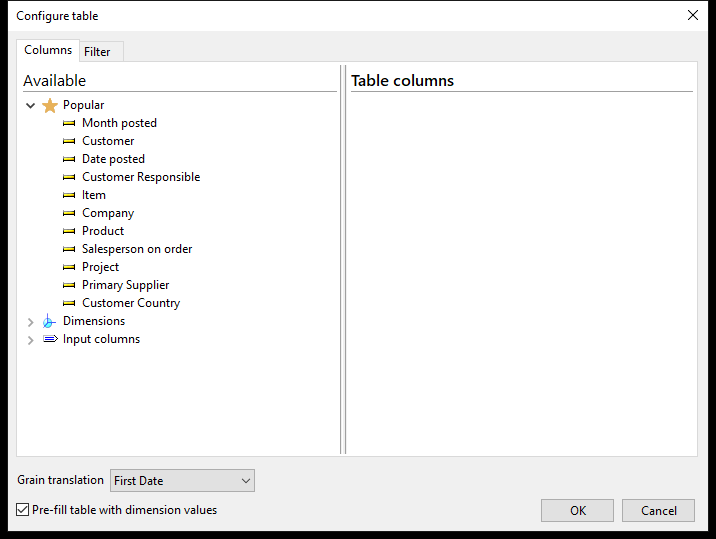Click the Input columns arrow icon

coord(50,339)
